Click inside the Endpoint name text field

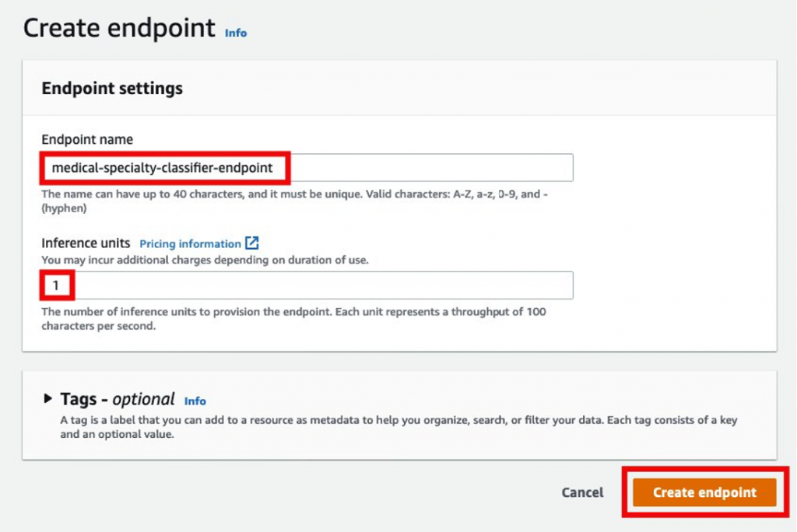tap(350, 167)
